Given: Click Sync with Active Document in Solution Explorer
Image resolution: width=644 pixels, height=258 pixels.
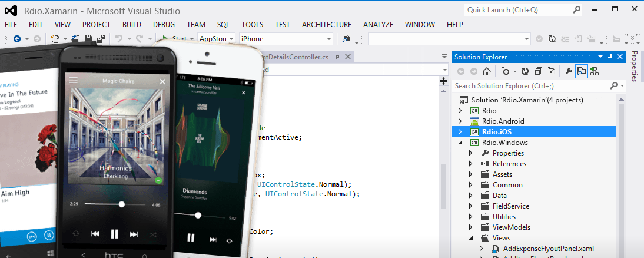Looking at the screenshot, I should (525, 71).
